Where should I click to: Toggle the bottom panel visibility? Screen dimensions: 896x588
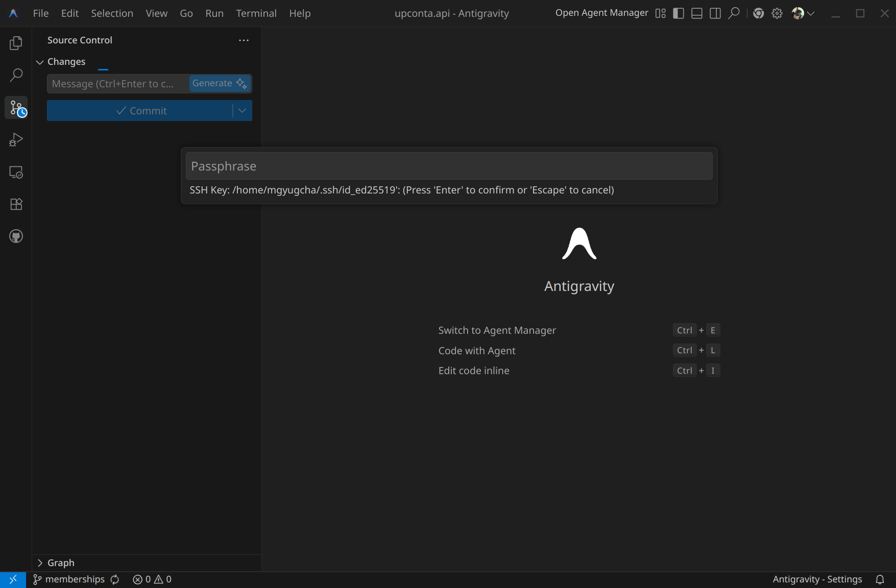697,13
